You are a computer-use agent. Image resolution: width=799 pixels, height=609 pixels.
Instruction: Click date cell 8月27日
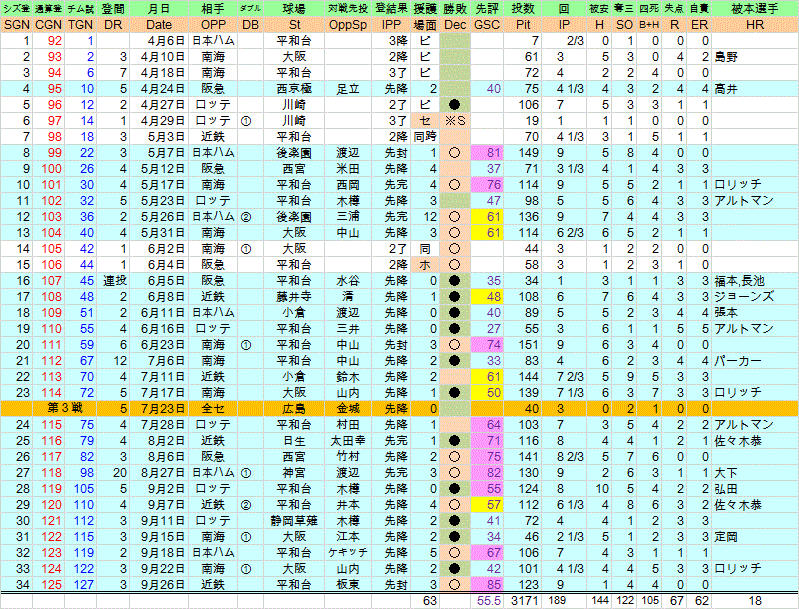pyautogui.click(x=163, y=472)
